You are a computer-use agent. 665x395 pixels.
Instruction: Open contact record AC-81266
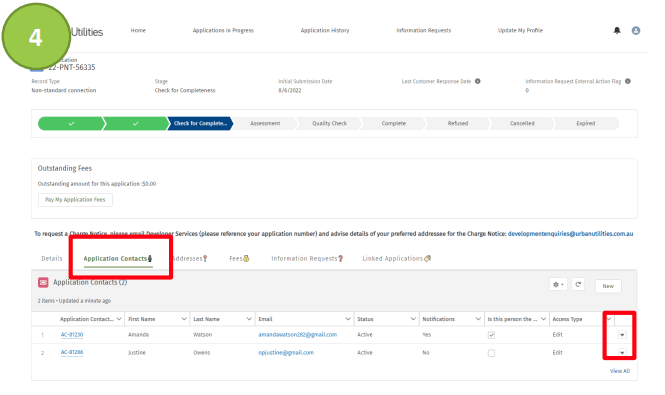click(x=72, y=353)
